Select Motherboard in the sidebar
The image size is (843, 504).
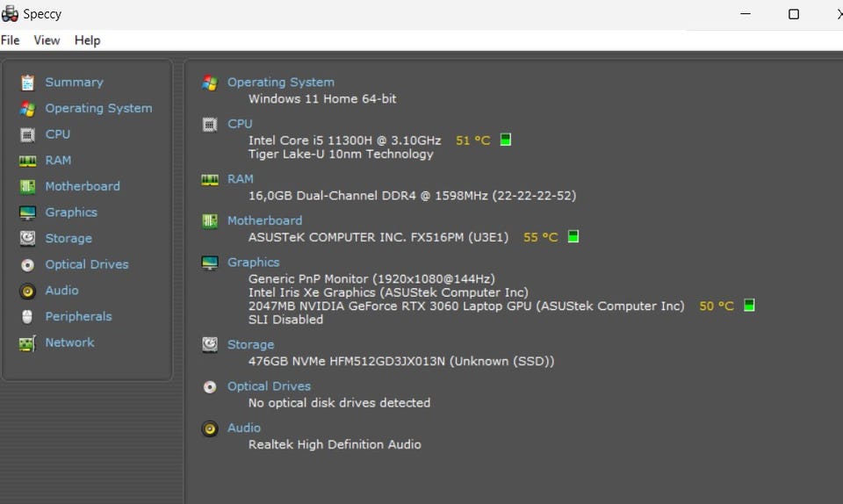click(x=83, y=186)
